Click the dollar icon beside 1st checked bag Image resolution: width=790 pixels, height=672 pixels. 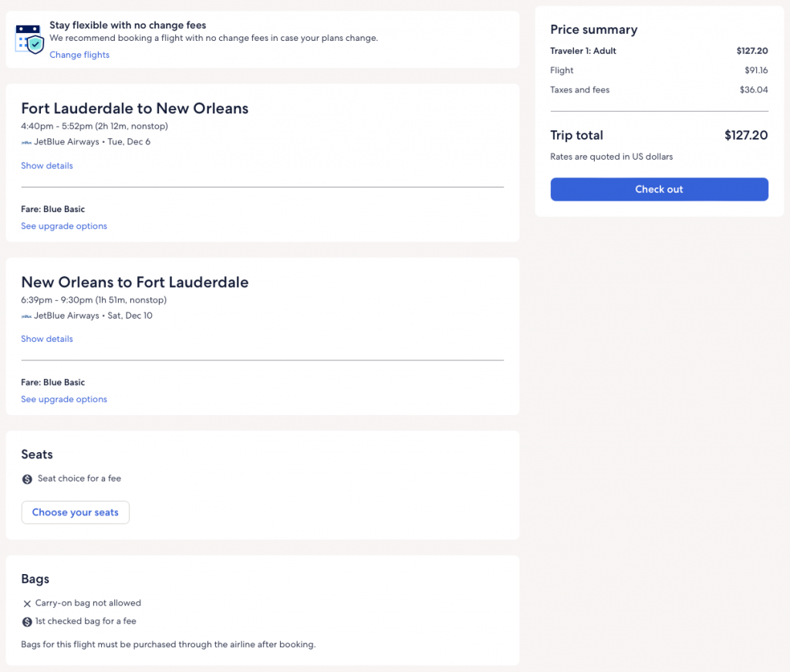point(27,622)
